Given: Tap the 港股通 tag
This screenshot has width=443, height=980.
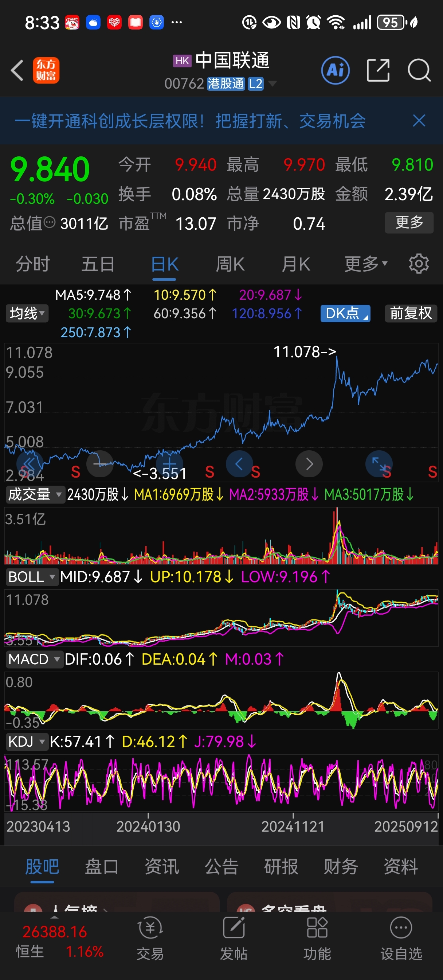Looking at the screenshot, I should (226, 83).
